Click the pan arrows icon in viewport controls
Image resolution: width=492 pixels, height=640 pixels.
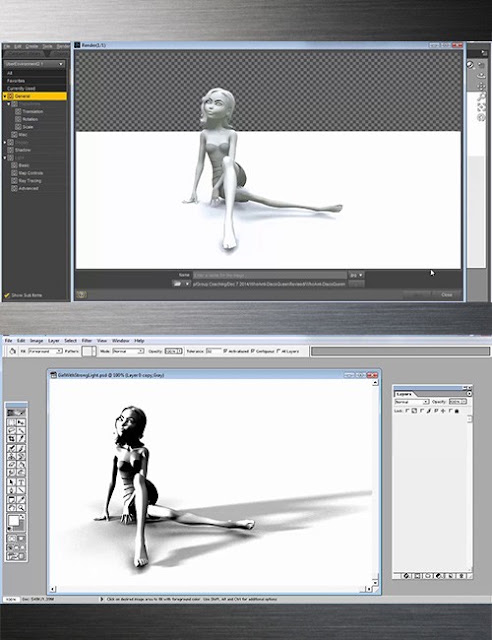482,86
